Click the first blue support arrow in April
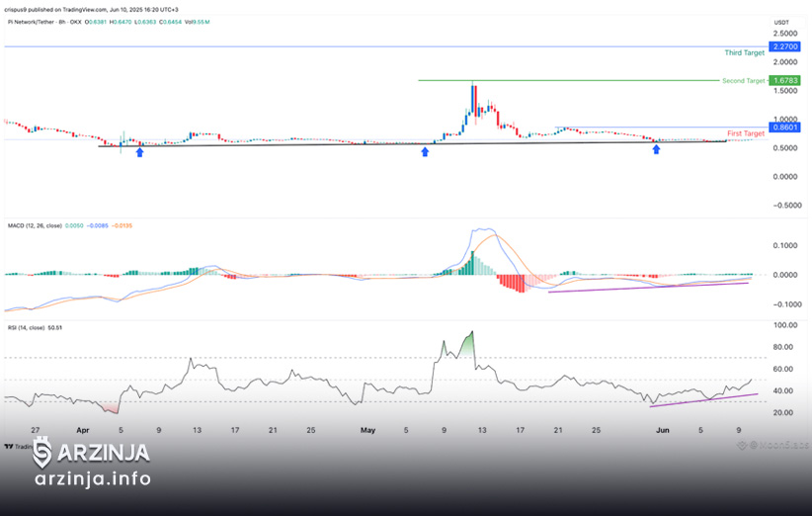This screenshot has height=516, width=812. click(x=139, y=152)
